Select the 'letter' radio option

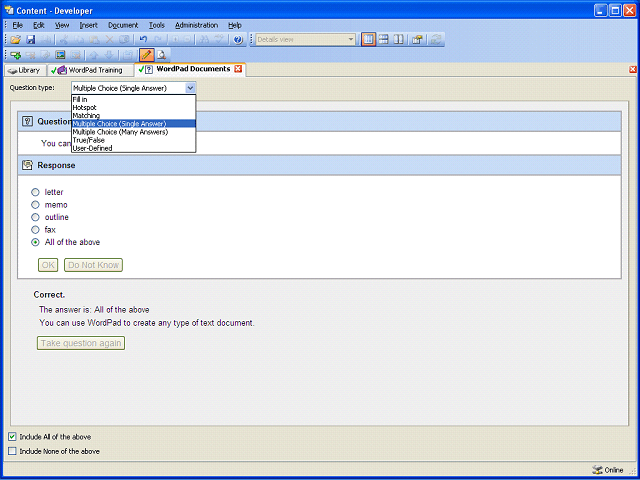click(x=36, y=192)
